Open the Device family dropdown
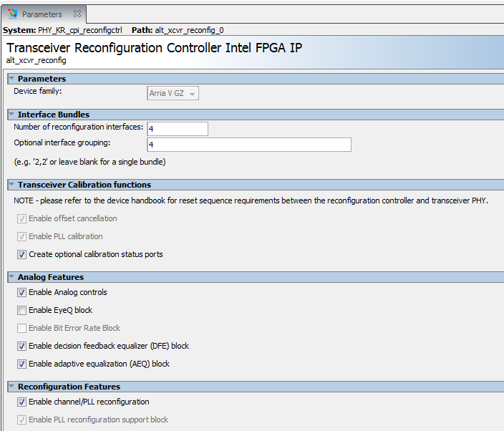Screen dimensions: 504x431 click(x=173, y=93)
